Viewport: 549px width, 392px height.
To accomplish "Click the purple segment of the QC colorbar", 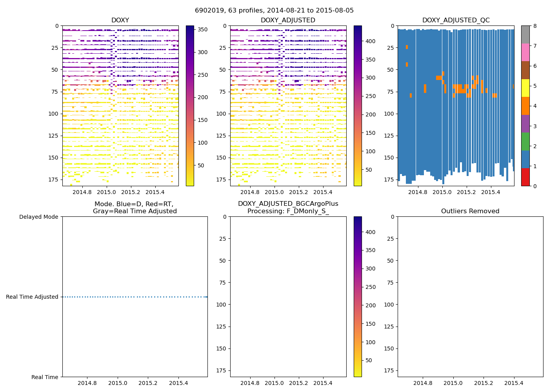I will click(525, 123).
